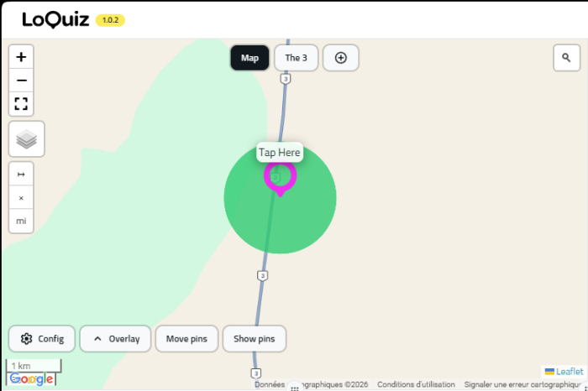Click the magenta location pin
The height and width of the screenshot is (391, 588).
point(280,177)
